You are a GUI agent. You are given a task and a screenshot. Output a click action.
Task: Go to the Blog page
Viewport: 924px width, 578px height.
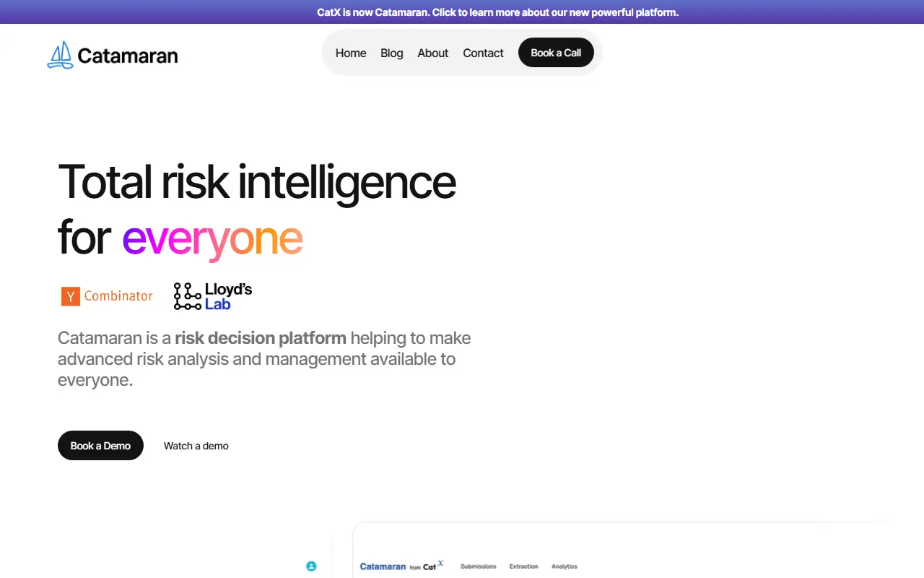point(392,53)
